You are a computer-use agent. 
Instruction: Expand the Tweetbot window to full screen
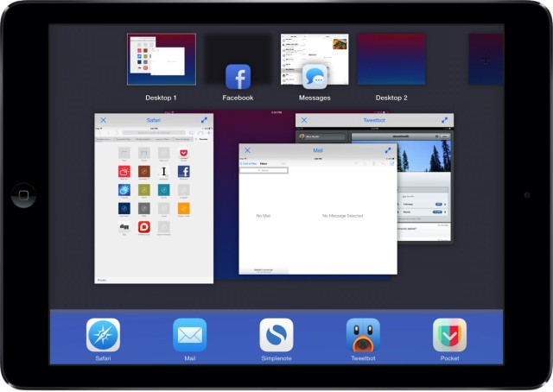click(444, 120)
